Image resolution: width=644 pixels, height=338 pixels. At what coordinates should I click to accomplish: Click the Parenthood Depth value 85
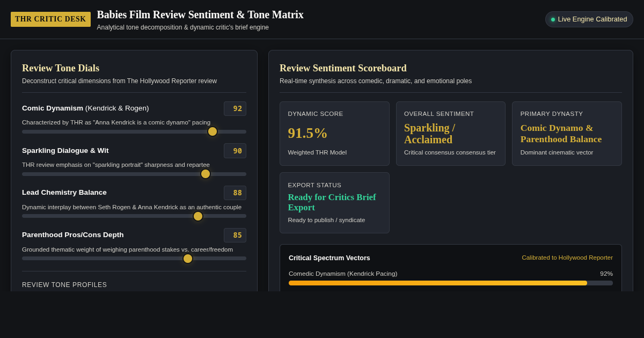[235, 235]
